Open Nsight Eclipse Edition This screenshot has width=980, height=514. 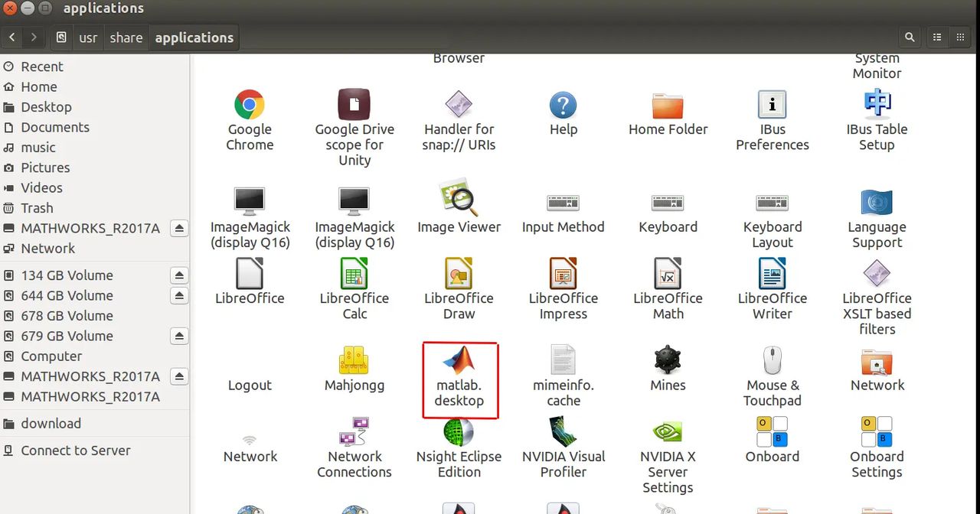459,444
